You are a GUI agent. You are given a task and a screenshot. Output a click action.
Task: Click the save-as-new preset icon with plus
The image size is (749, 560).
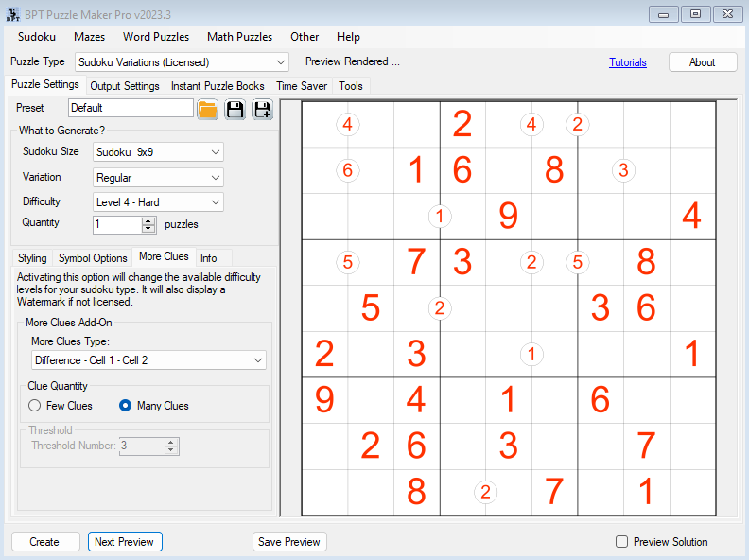[x=262, y=109]
